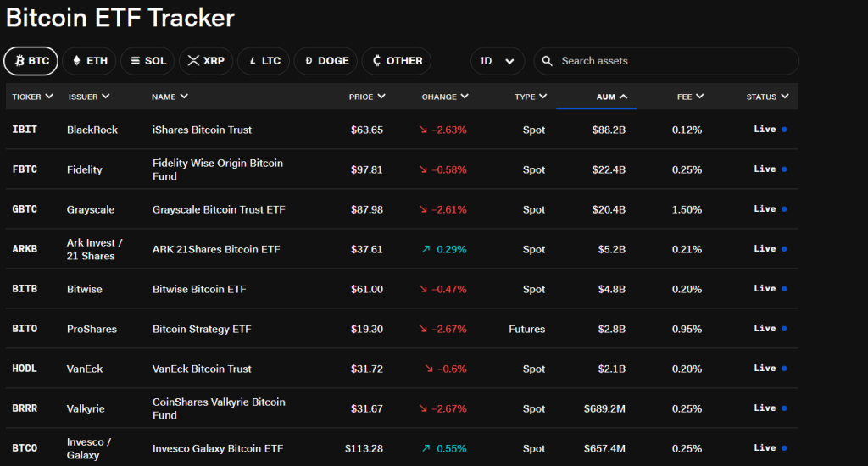Click the Bitcoin icon in BTC tab
868x466 pixels.
tap(19, 61)
